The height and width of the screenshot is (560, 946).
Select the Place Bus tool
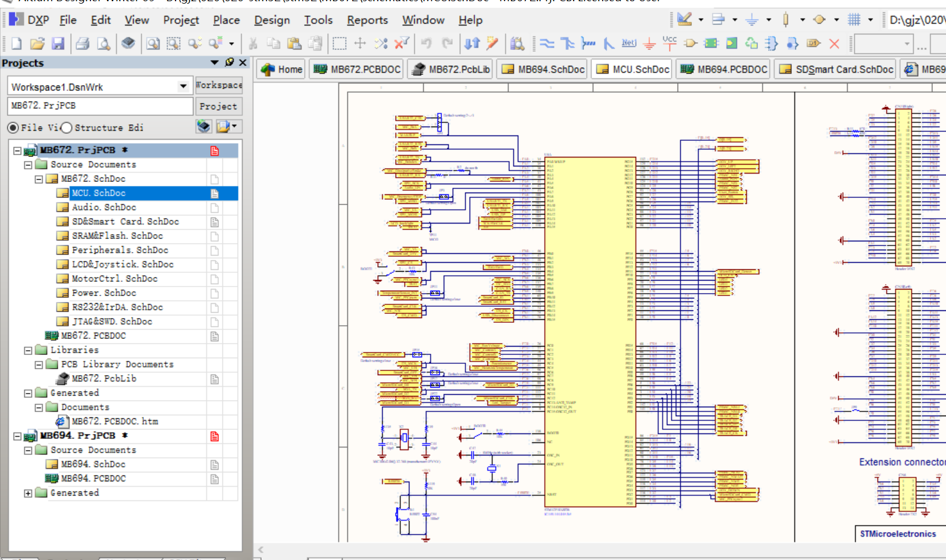(x=568, y=43)
